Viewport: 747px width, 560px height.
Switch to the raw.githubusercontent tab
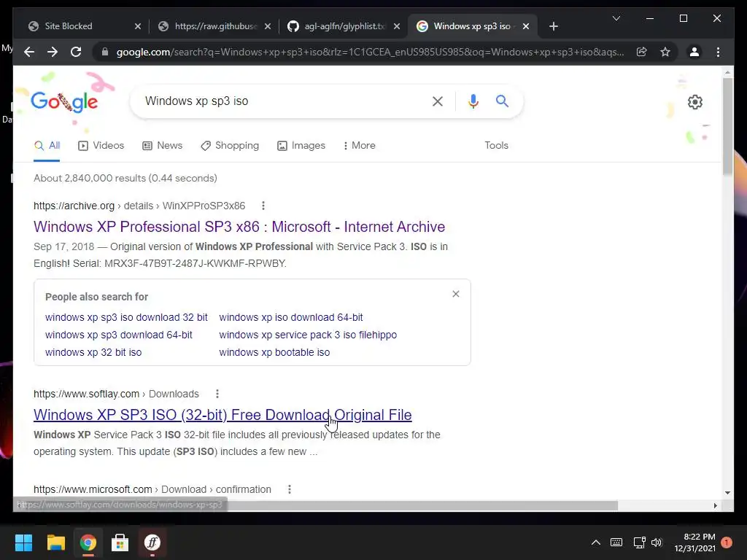(210, 26)
